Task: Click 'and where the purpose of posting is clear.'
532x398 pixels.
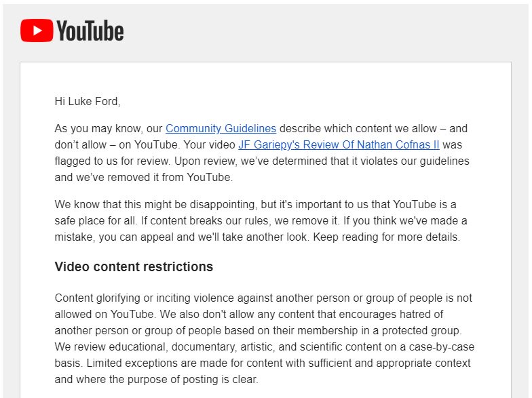Action: [156, 380]
